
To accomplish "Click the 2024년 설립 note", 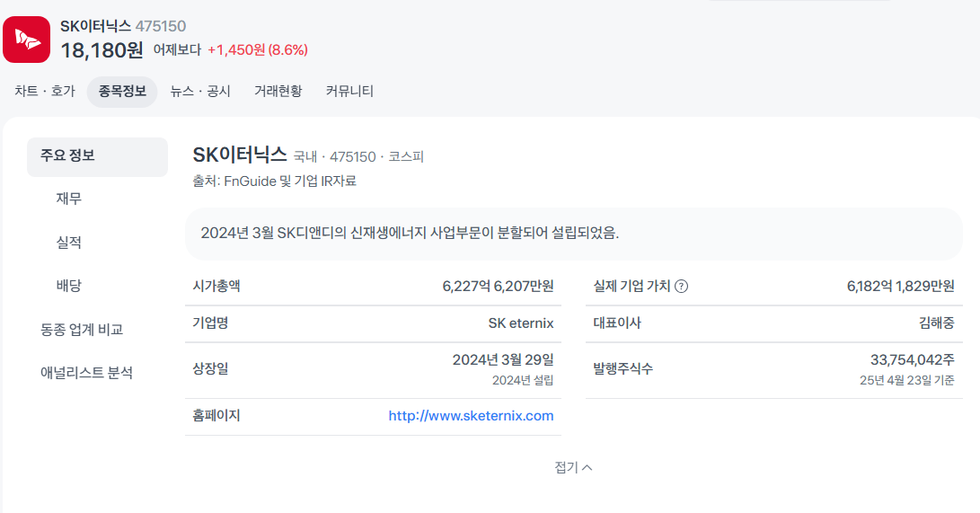I will (523, 381).
